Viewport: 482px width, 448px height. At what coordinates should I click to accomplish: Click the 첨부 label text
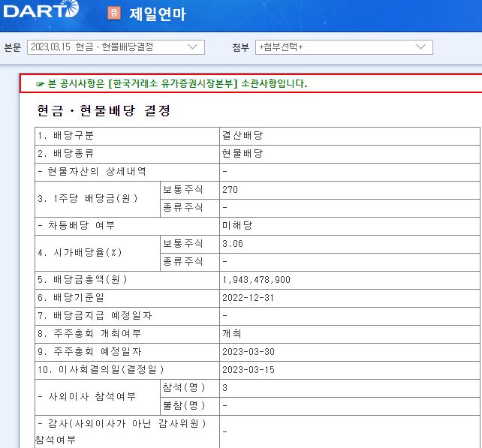point(241,47)
